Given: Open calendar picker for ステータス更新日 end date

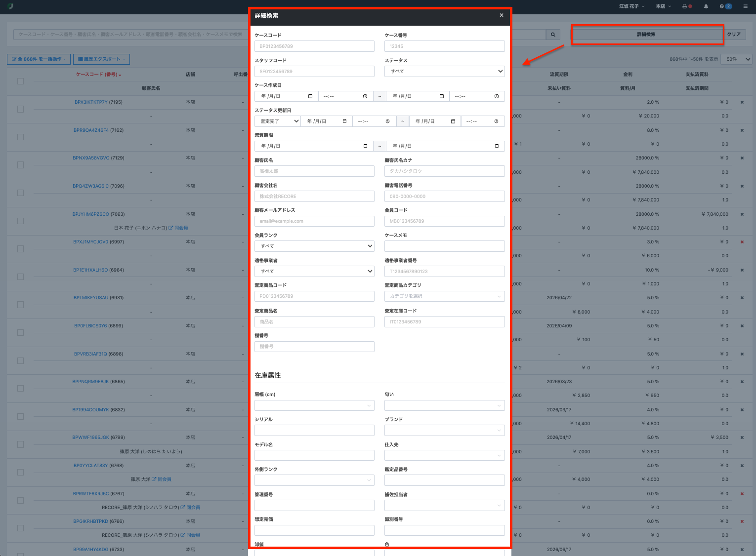Looking at the screenshot, I should [453, 121].
